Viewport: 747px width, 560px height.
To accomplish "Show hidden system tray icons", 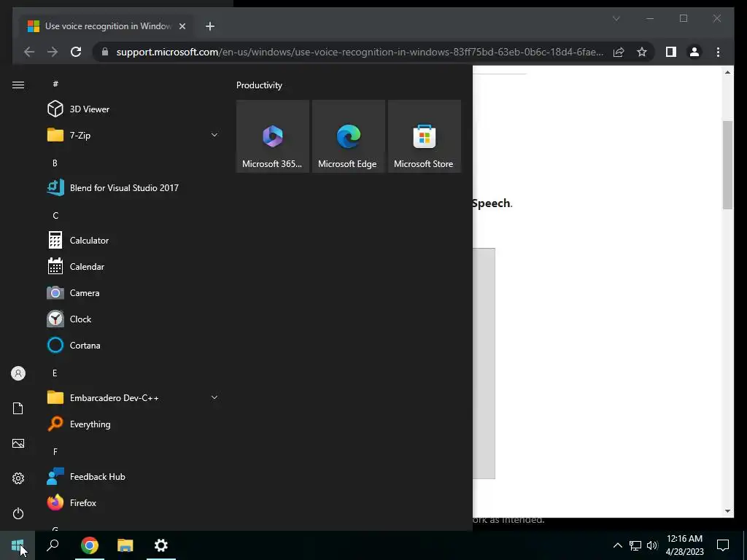I will (x=617, y=545).
